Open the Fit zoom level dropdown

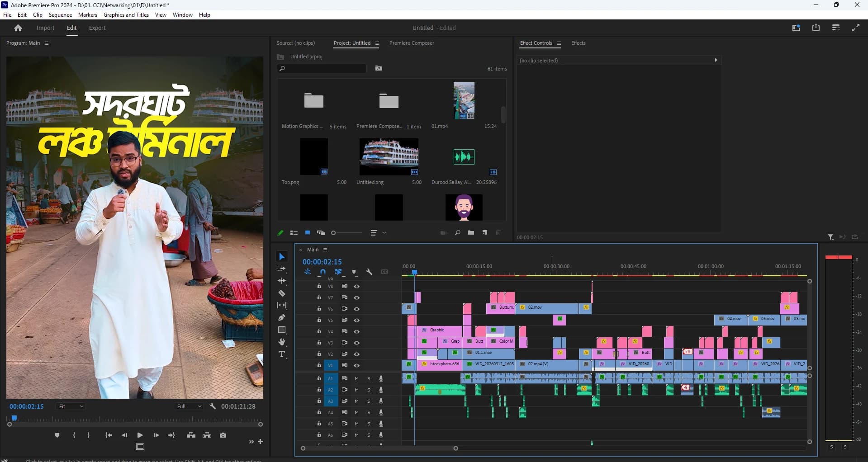click(71, 406)
